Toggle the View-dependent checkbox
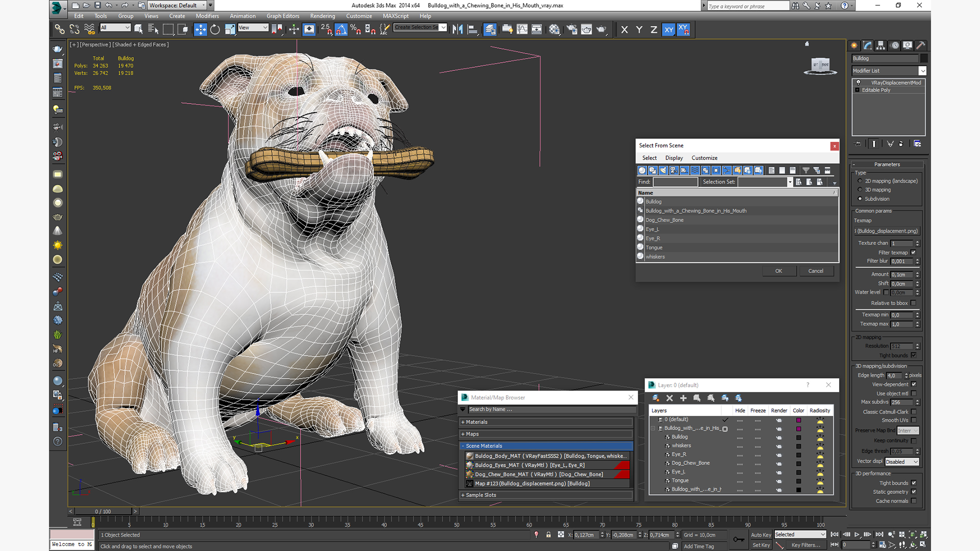This screenshot has height=551, width=980. pos(914,385)
